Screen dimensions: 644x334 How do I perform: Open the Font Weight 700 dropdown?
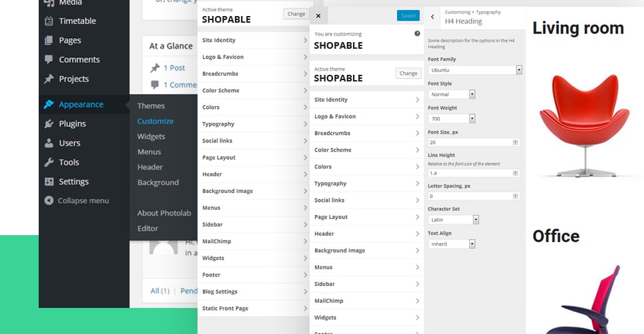pos(451,118)
